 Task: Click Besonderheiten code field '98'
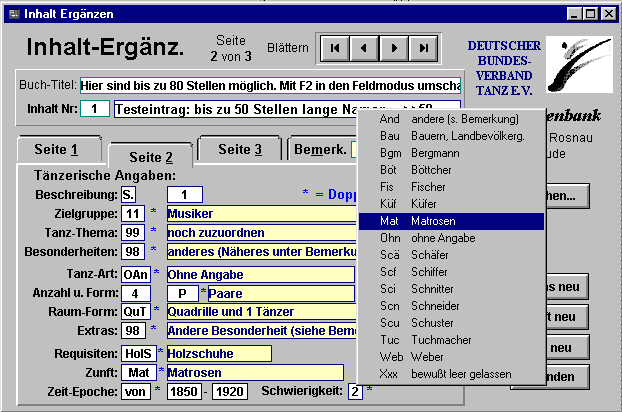pyautogui.click(x=133, y=252)
